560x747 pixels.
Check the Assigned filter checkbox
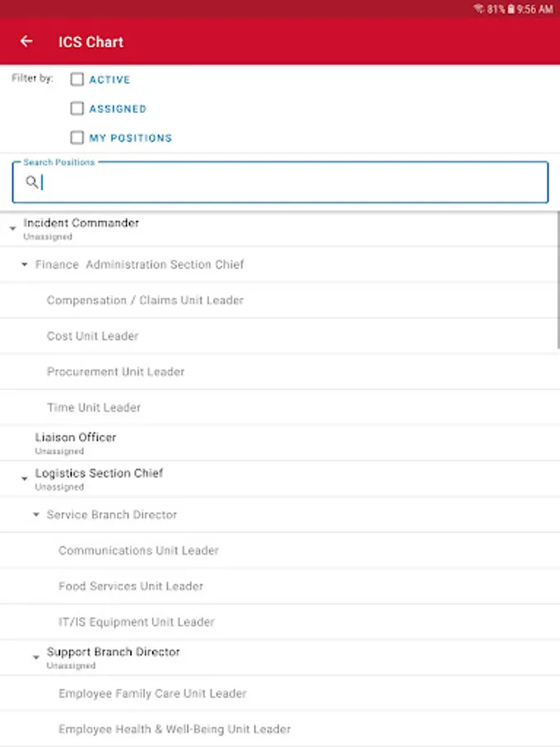pos(77,109)
